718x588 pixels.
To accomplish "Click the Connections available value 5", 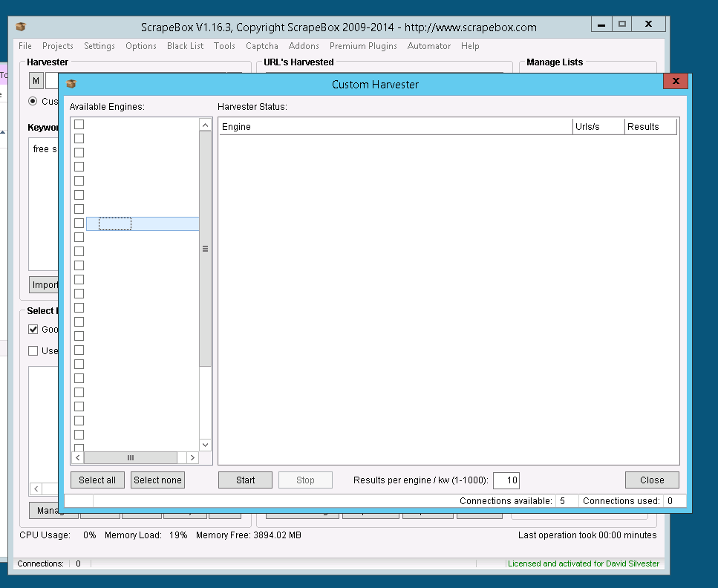I will 563,500.
